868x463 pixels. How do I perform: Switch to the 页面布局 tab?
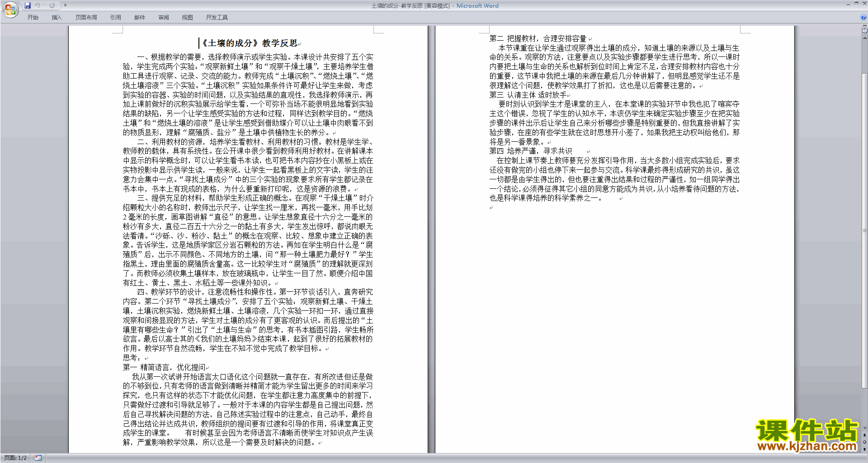point(86,18)
